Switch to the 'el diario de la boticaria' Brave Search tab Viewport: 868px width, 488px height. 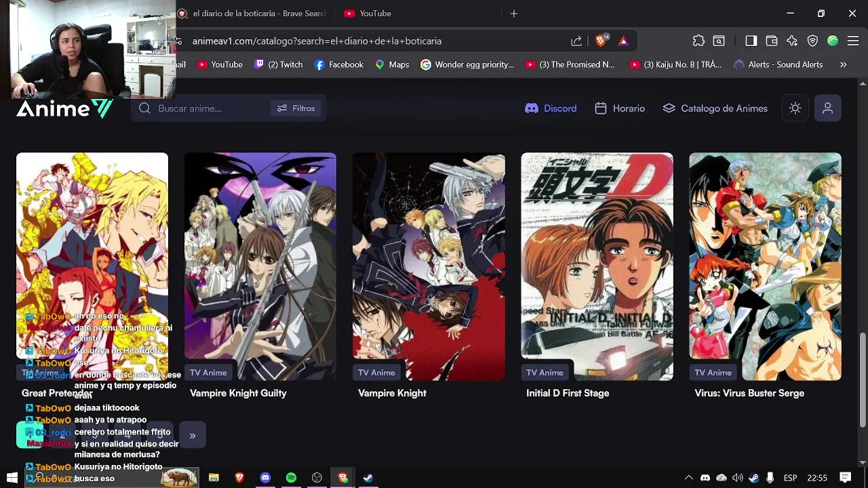(252, 14)
